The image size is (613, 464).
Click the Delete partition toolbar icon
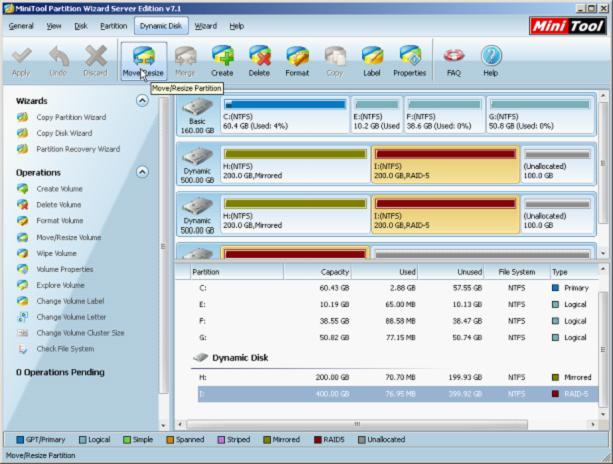(259, 62)
